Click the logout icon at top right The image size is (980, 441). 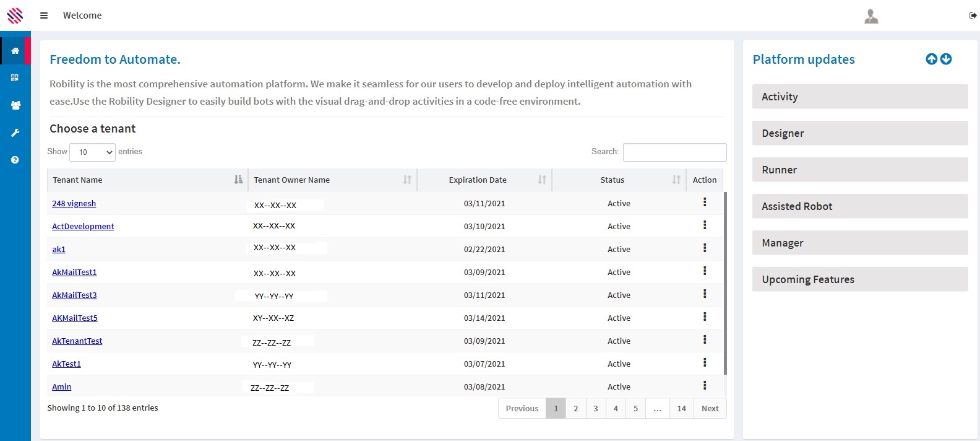point(973,16)
